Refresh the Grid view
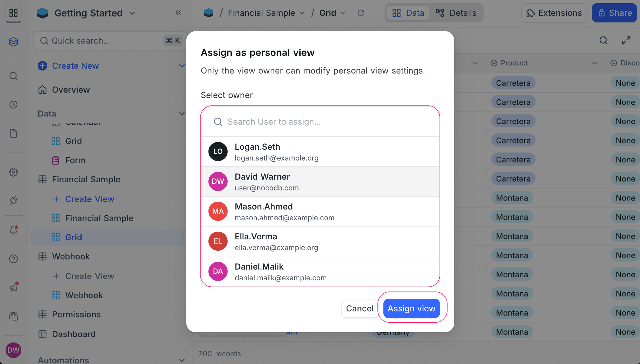Image resolution: width=640 pixels, height=364 pixels. [x=361, y=13]
